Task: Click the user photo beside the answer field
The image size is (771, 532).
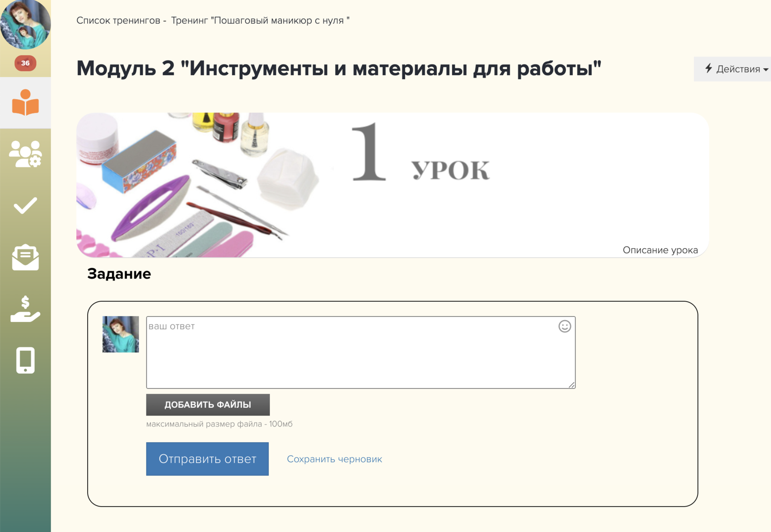Action: (x=121, y=334)
